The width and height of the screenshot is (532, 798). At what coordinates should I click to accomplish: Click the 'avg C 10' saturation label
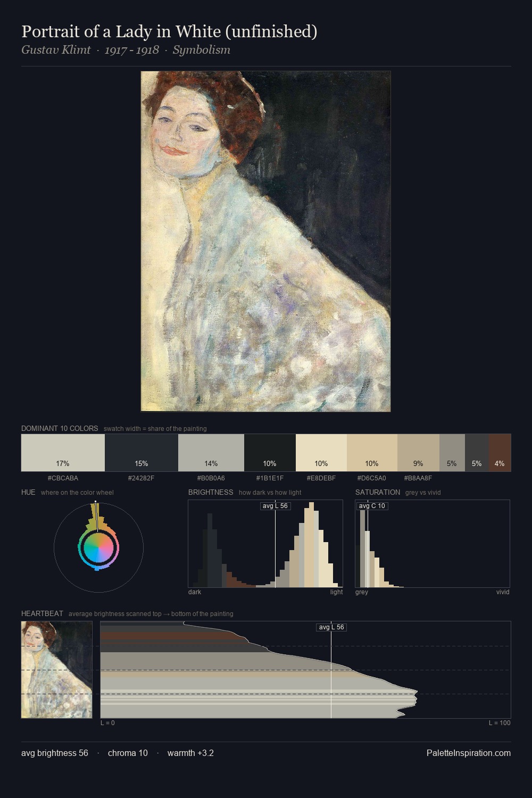coord(372,506)
